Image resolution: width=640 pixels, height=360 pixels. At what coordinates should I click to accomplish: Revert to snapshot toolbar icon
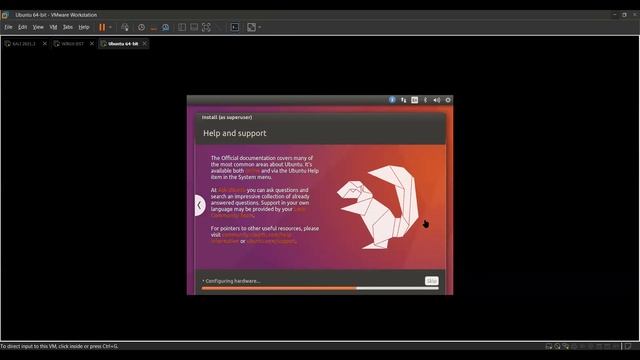153,28
